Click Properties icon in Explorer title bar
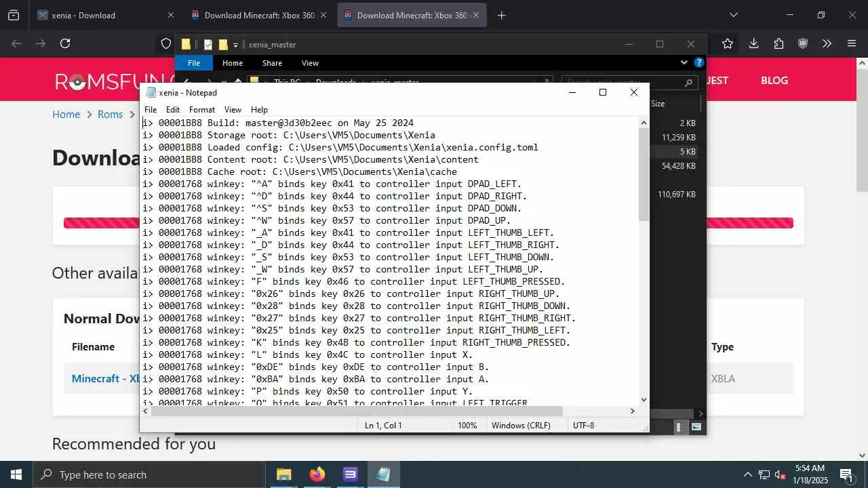Viewport: 868px width, 488px height. [208, 45]
